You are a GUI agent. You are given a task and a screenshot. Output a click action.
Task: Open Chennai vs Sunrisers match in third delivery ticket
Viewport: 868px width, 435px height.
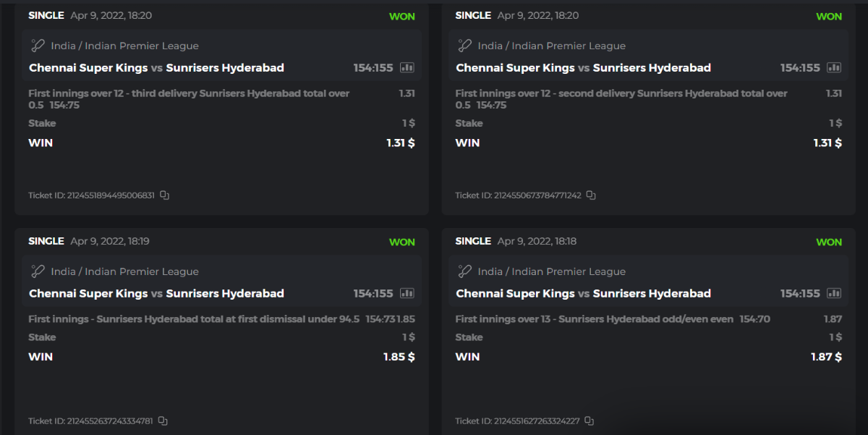tap(156, 68)
